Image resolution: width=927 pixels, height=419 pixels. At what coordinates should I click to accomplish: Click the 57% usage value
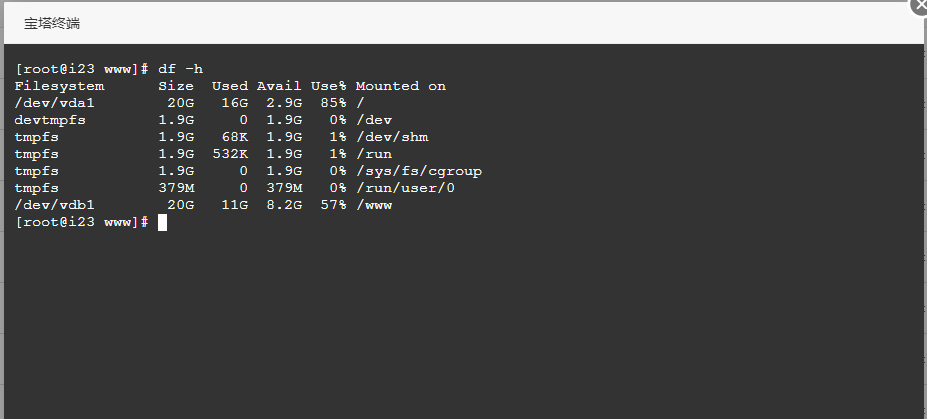333,205
